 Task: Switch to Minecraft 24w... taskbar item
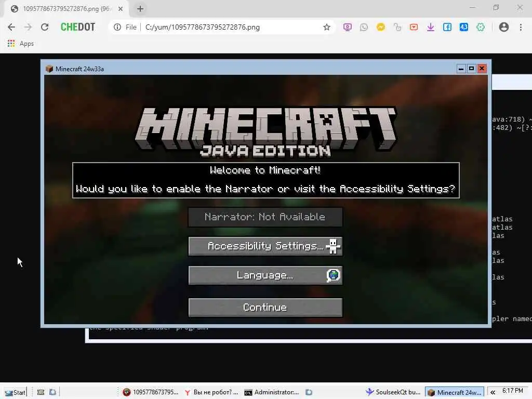(455, 392)
